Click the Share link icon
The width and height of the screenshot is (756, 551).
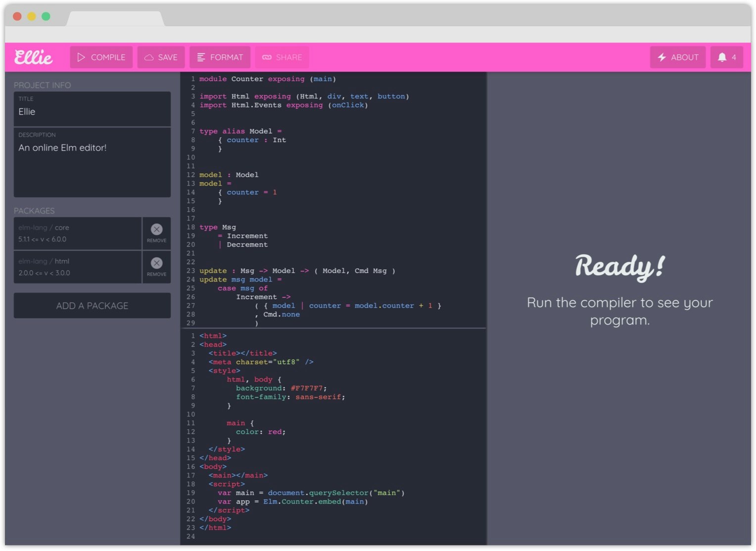(267, 57)
